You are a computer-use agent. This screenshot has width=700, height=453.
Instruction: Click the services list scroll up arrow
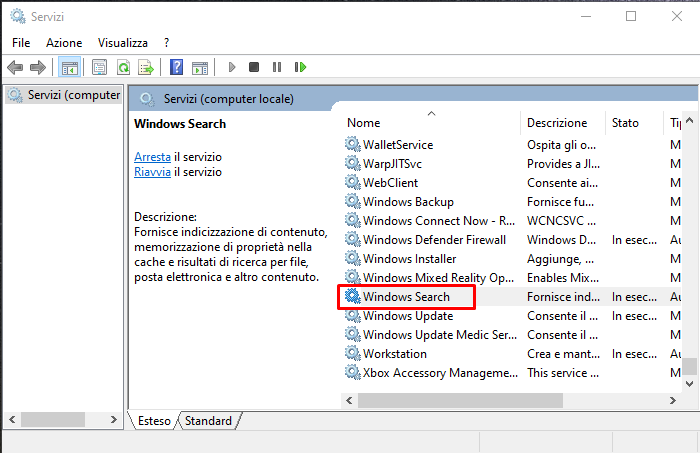pos(689,121)
